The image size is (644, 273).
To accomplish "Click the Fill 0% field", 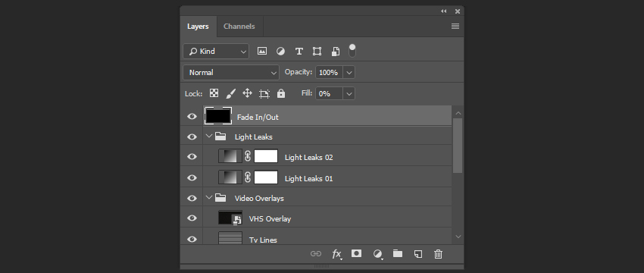I will point(329,94).
